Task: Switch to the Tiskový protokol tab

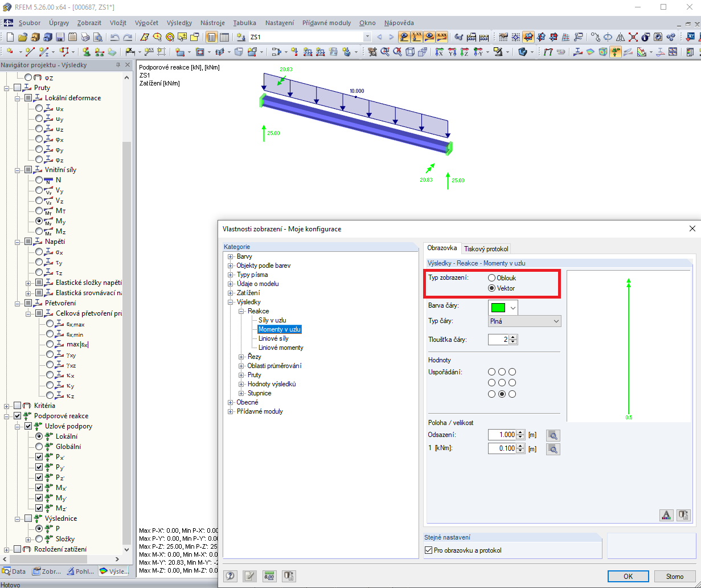Action: tap(486, 248)
